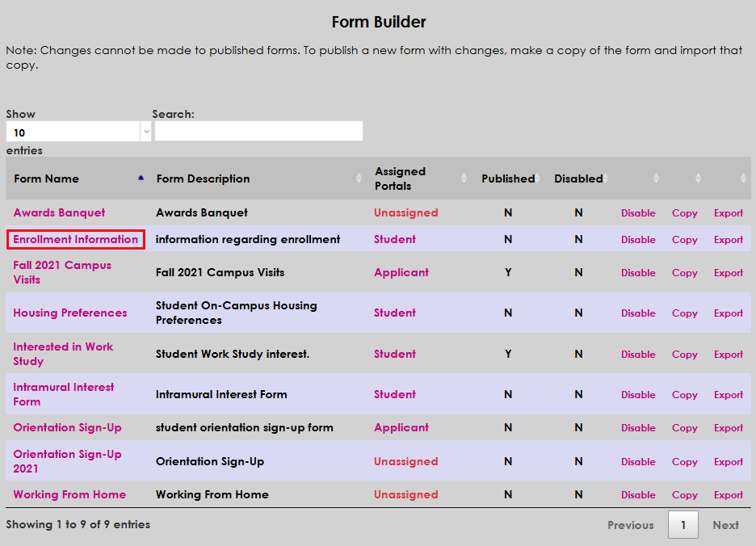Disable the Orientation Sign-Up 2021 form

(x=638, y=461)
